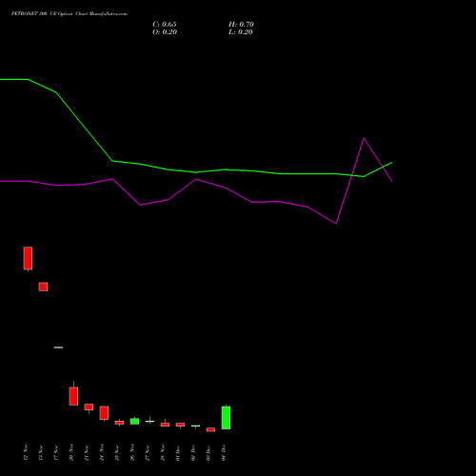Click the low value L: 0.20
The height and width of the screenshot is (476, 476).
[241, 32]
